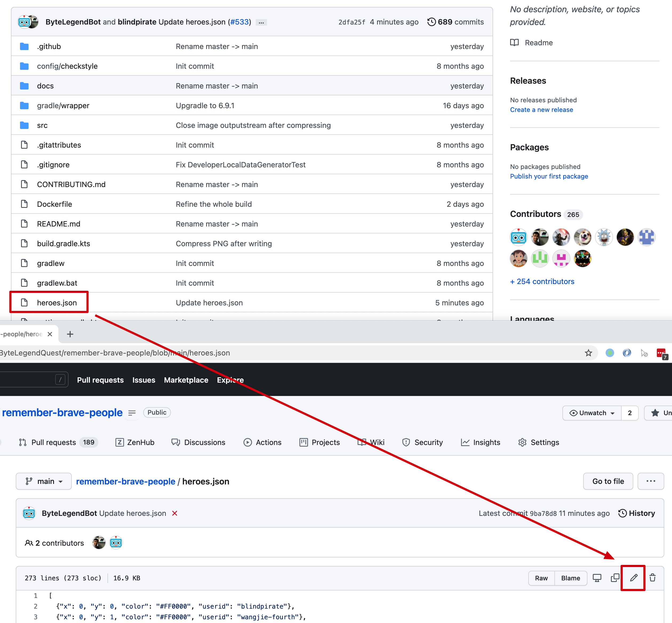Click the Close image outputstream commit message
Image resolution: width=672 pixels, height=623 pixels.
253,125
